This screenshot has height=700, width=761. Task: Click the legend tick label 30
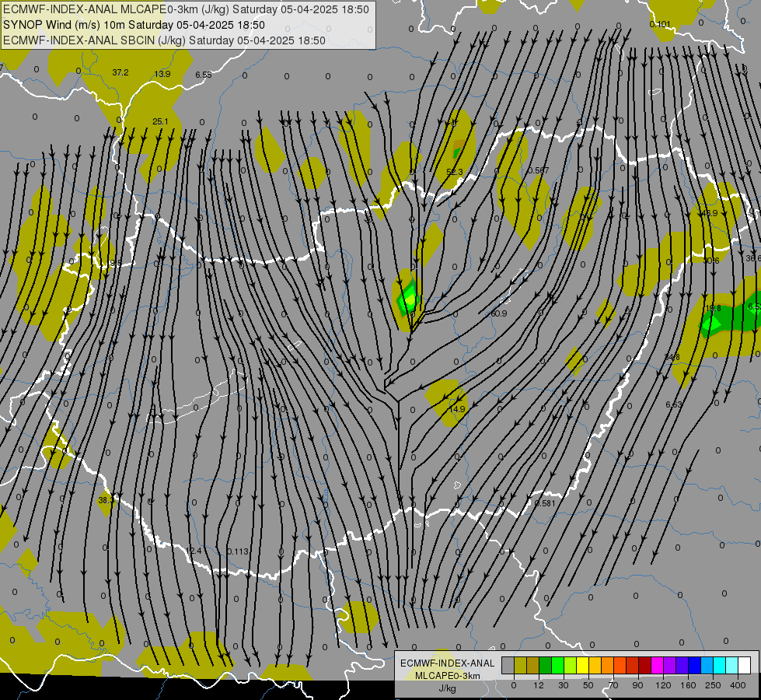pos(564,685)
